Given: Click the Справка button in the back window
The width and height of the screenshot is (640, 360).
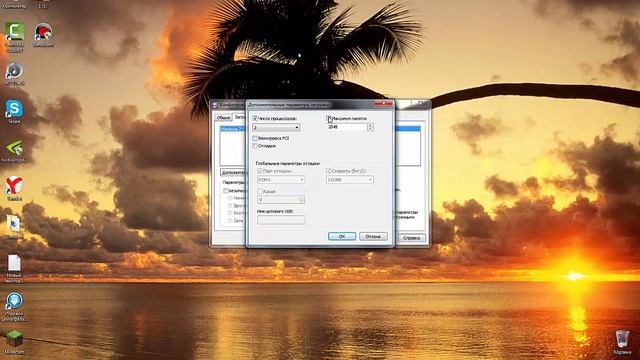Looking at the screenshot, I should click(411, 238).
